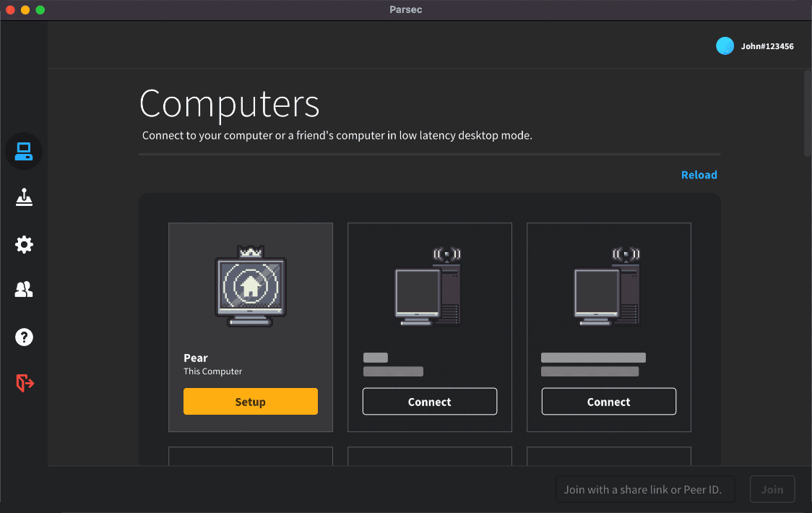
Task: Connect to the middle computer
Action: [429, 402]
